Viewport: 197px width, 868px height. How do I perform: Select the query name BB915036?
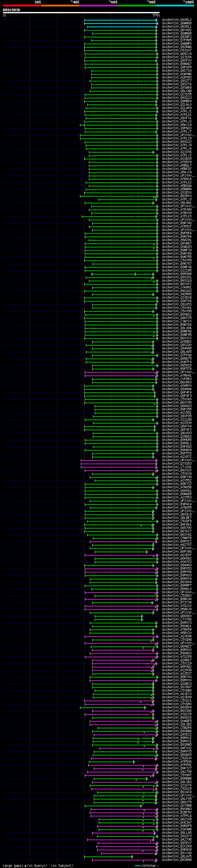point(11,10)
